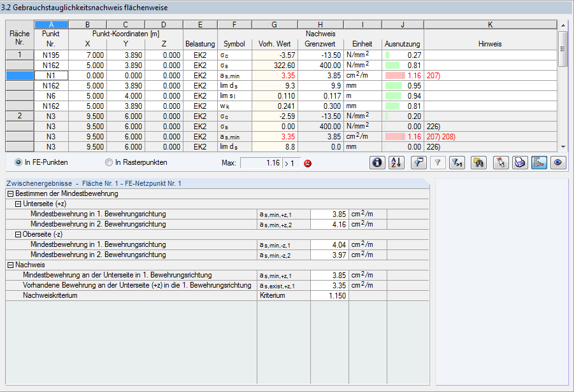This screenshot has width=574, height=392.
Task: Click X coordinate 7.000 cell
Action: pyautogui.click(x=87, y=55)
